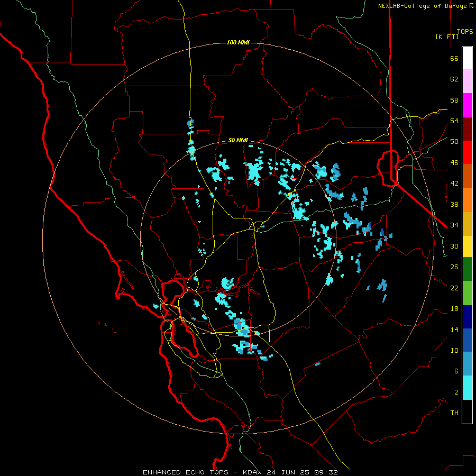Click the light green 26 kft swatch
476x476 pixels.
coord(467,293)
